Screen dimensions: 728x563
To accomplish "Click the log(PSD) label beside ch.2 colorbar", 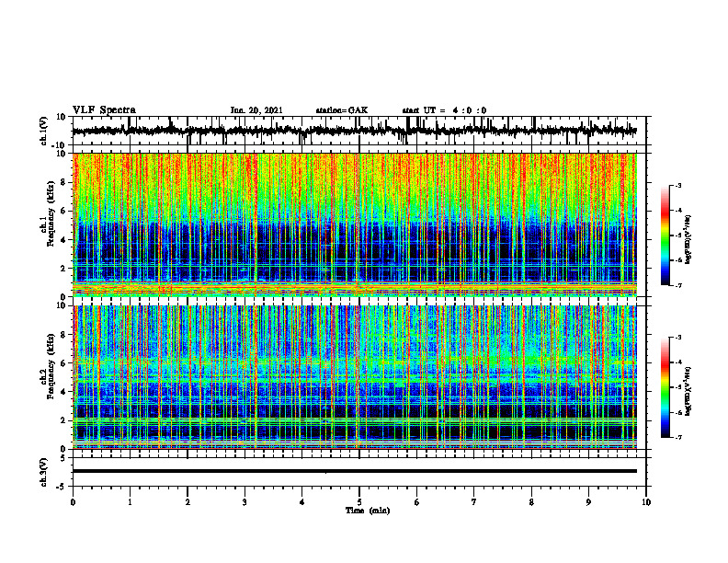I will coord(688,391).
